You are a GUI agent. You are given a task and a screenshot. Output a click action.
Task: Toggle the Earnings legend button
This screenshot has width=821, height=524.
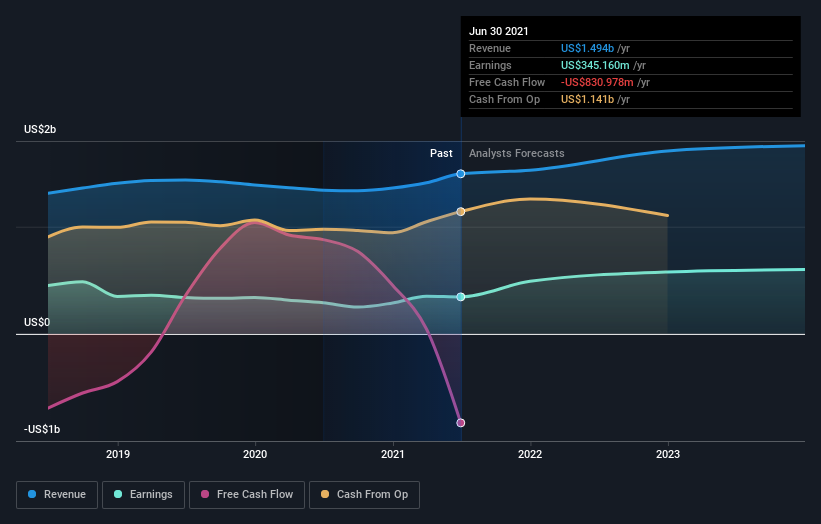click(x=143, y=495)
